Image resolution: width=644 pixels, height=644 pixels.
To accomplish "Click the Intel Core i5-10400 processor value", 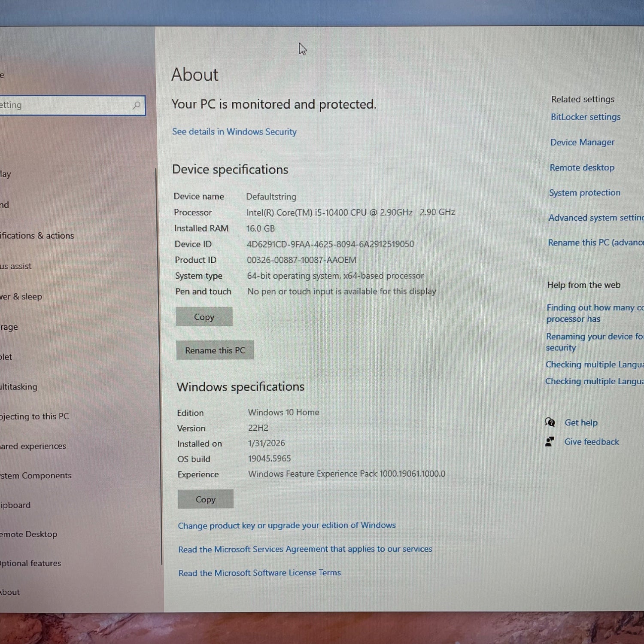I will point(350,212).
